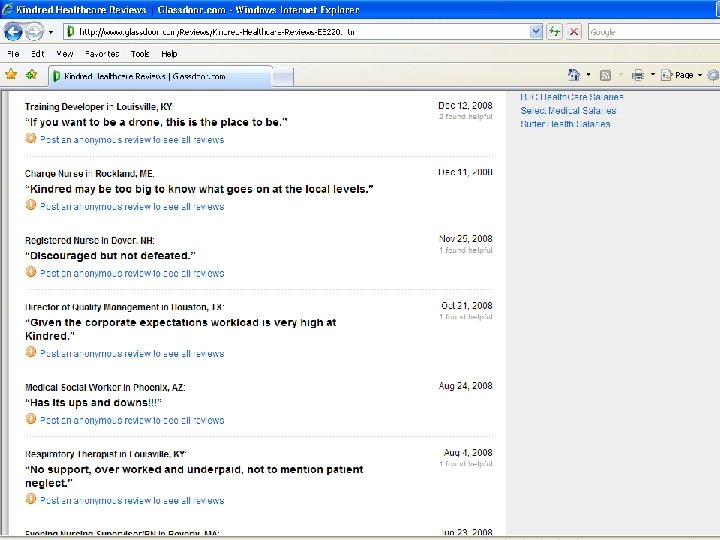
Task: Click post review link under Charge Nurse
Action: tap(132, 207)
